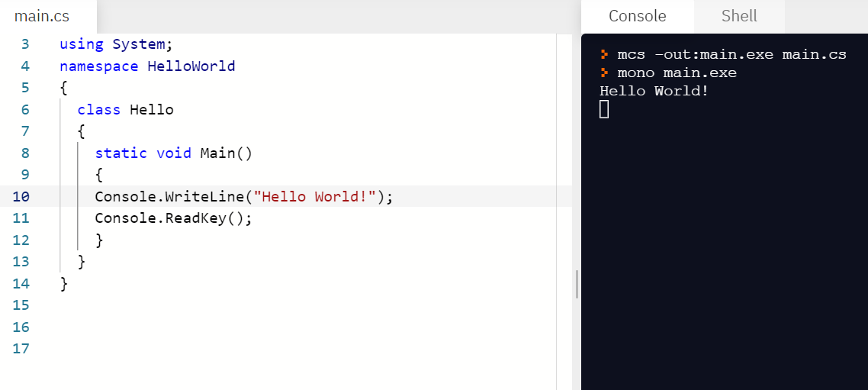Click the 'class Hello' declaration
Screen dimensions: 868x390
coord(126,110)
